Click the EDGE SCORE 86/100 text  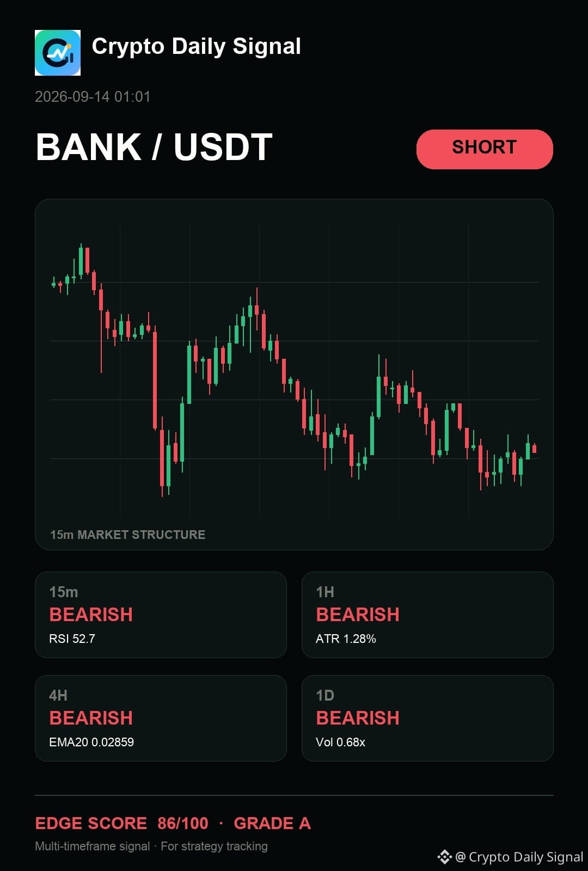(121, 823)
